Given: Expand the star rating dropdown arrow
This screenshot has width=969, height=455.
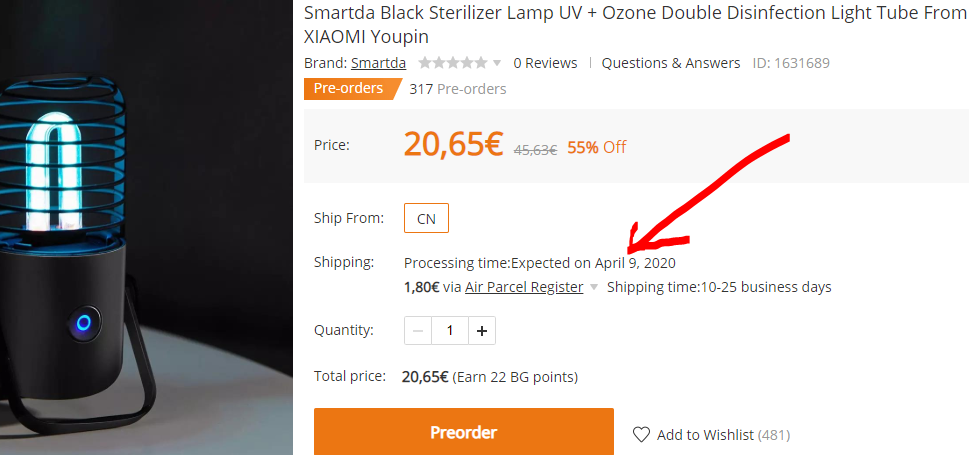Looking at the screenshot, I should pos(497,63).
